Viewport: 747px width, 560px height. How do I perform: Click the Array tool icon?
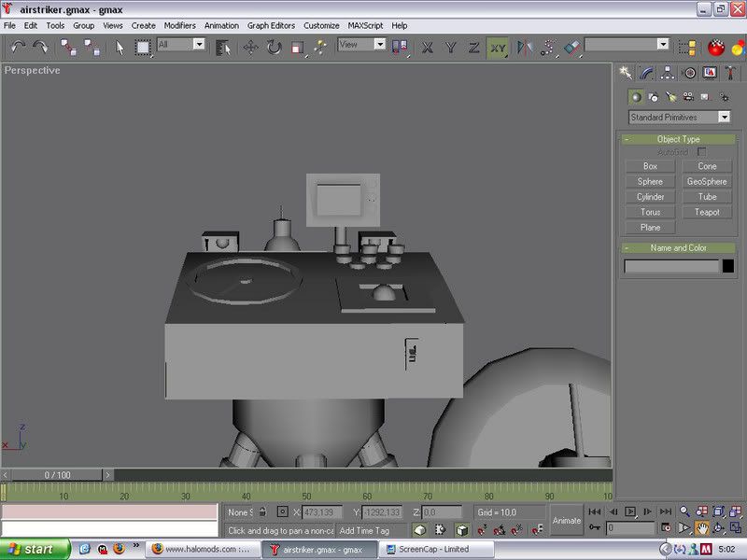[548, 48]
